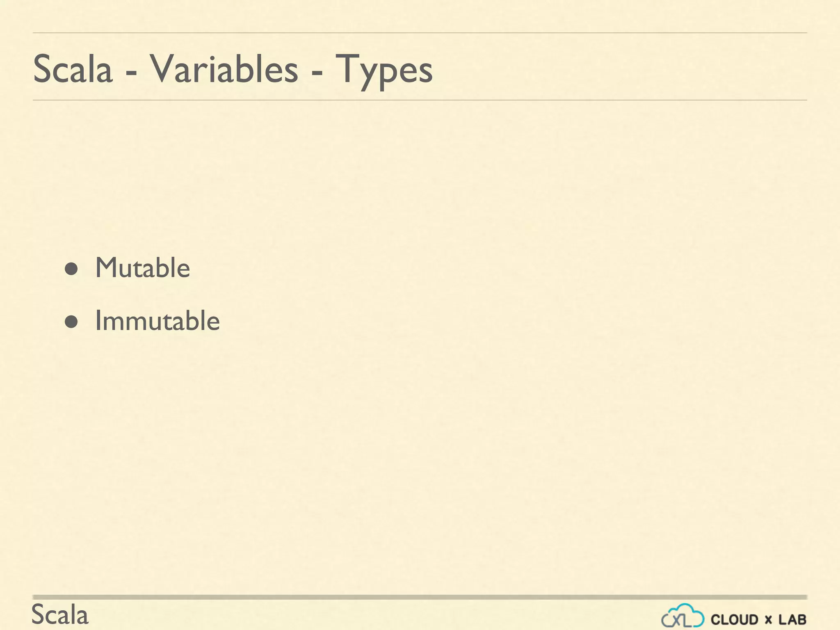
Task: Click the word "CLOUD" in the logo
Action: pyautogui.click(x=734, y=619)
